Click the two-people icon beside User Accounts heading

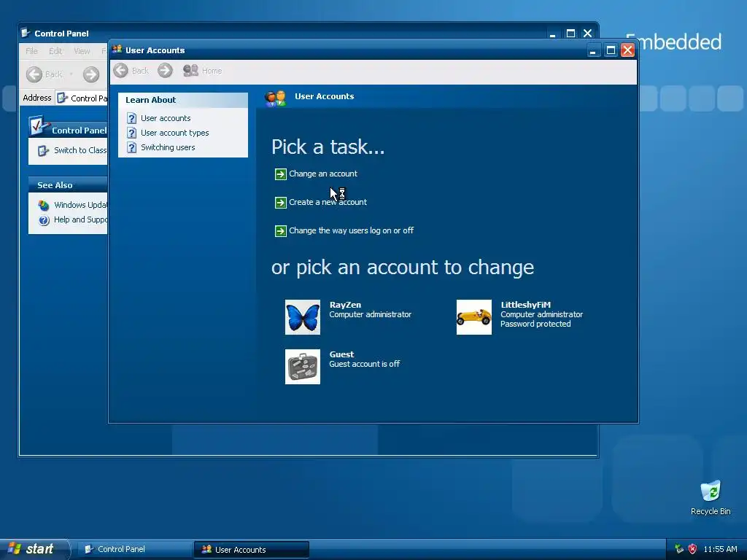(x=276, y=98)
